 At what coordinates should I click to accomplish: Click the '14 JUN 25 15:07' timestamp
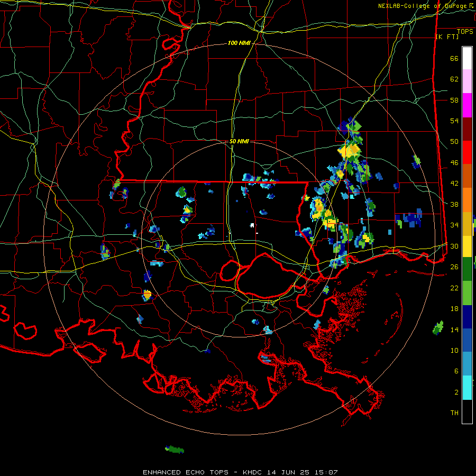[x=303, y=472]
